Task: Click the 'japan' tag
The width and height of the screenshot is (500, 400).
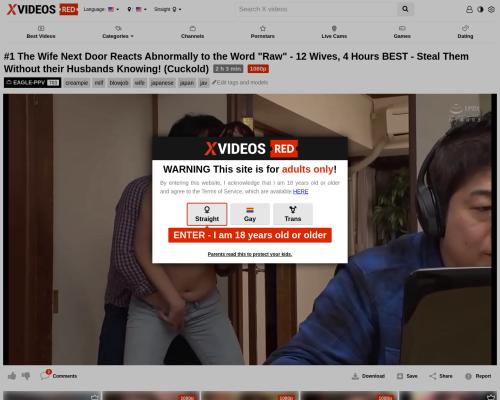Action: (187, 83)
